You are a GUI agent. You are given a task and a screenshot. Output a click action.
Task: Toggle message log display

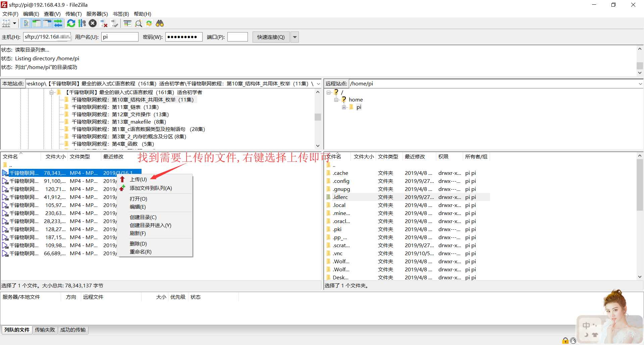coord(26,23)
